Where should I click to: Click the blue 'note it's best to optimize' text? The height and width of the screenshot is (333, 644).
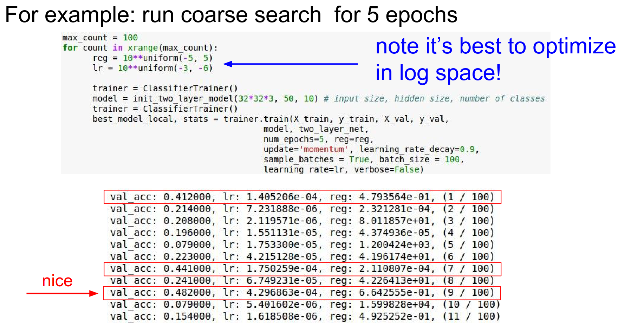point(495,46)
